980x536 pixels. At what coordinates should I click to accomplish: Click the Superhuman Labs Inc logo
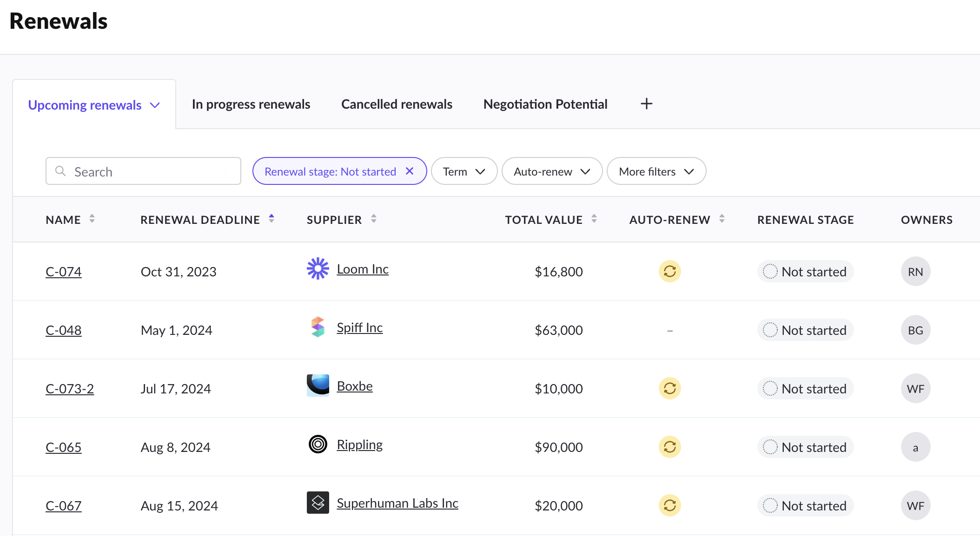pyautogui.click(x=319, y=503)
